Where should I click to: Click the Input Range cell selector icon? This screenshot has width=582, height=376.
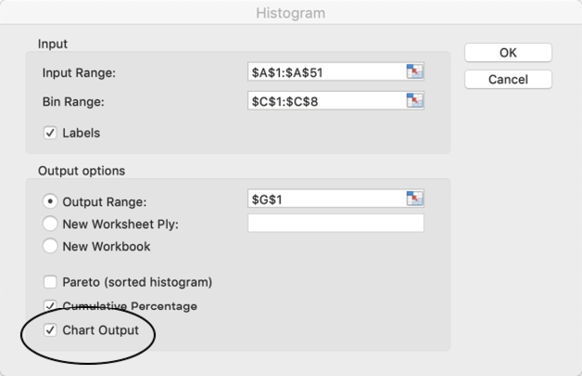coord(415,72)
